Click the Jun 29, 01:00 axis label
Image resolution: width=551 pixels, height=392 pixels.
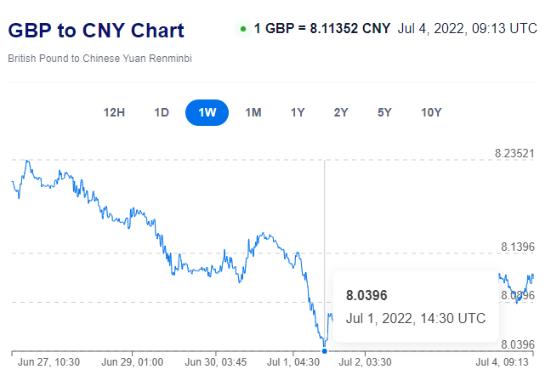tap(132, 362)
